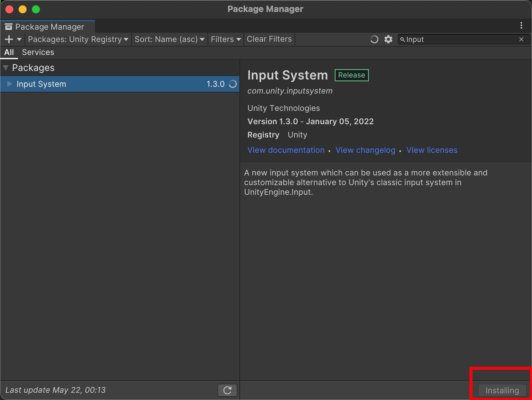Click the green zoom window button
The height and width of the screenshot is (400, 532).
(36, 9)
